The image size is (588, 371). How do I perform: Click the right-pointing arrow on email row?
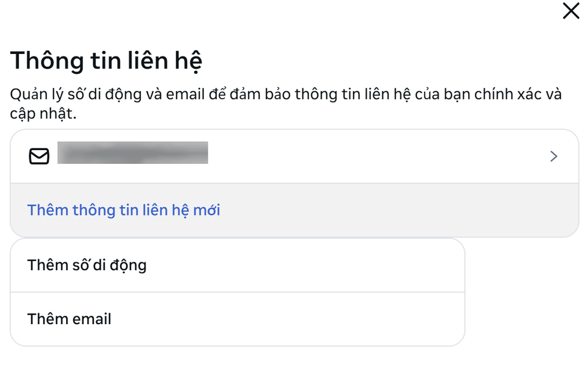pyautogui.click(x=553, y=157)
